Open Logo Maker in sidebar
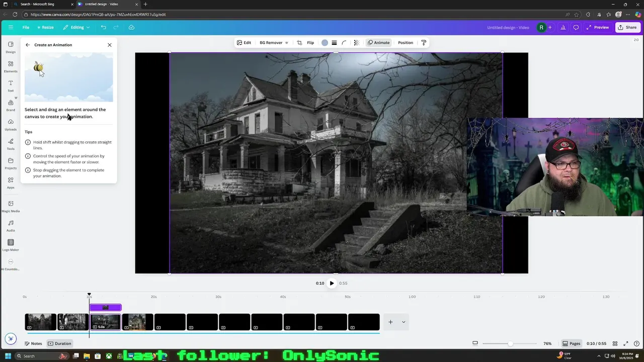The image size is (644, 362). point(11,245)
